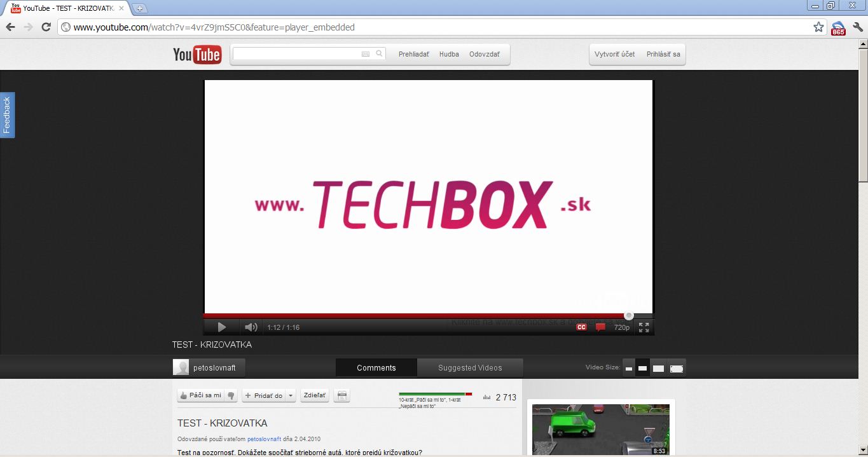Switch to the Comments tab
This screenshot has width=868, height=457.
[x=376, y=367]
